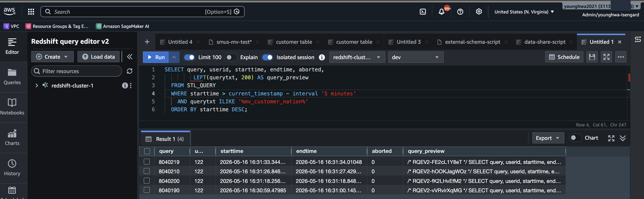Sort by the starttime column header
The width and height of the screenshot is (644, 199).
pyautogui.click(x=254, y=151)
